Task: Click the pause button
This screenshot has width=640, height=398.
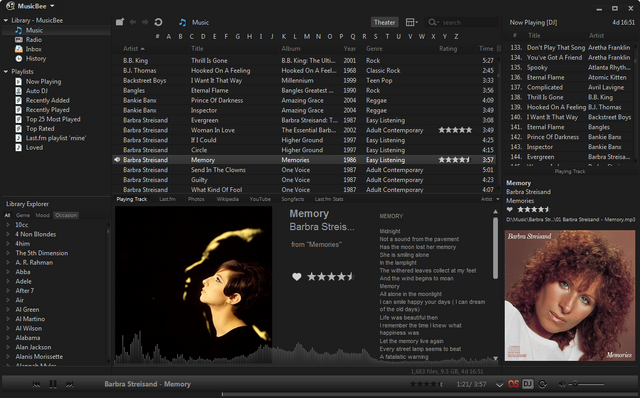Action: point(53,384)
